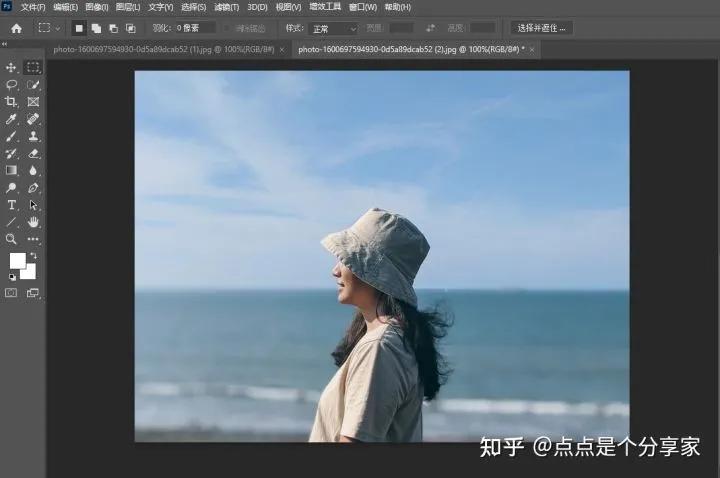The width and height of the screenshot is (720, 478).
Task: Select the Lasso tool
Action: (11, 84)
